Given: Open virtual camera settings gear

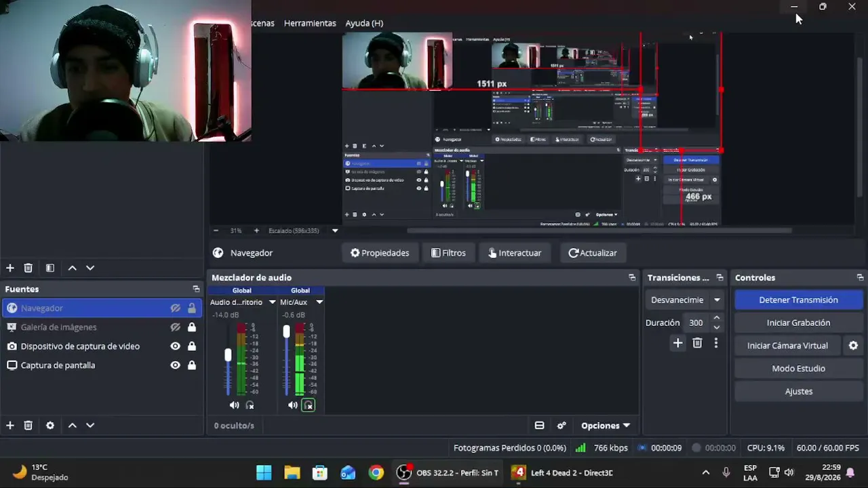Looking at the screenshot, I should click(x=854, y=346).
